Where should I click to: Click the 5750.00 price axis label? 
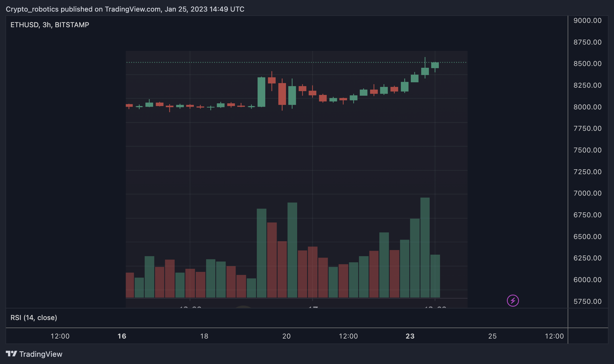[587, 302]
